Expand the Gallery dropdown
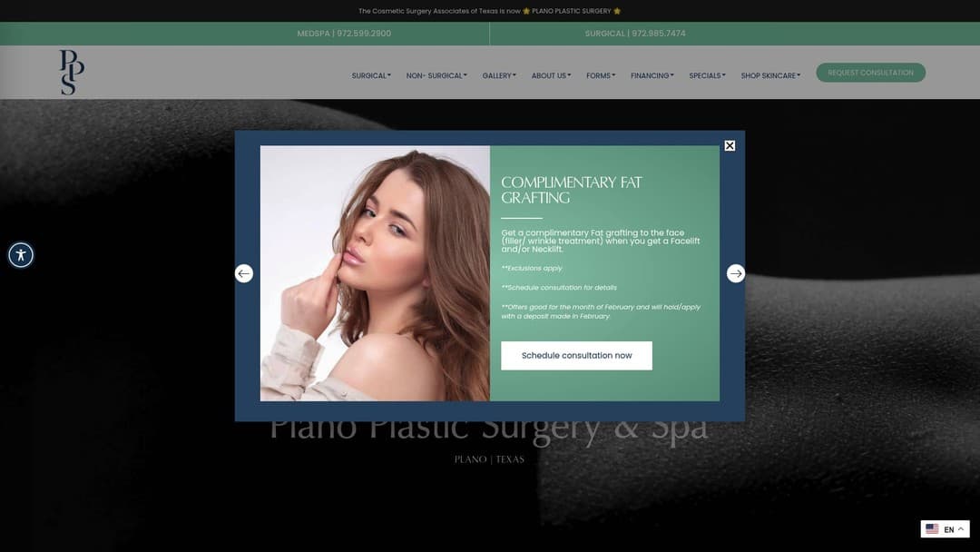The width and height of the screenshot is (980, 552). (498, 75)
